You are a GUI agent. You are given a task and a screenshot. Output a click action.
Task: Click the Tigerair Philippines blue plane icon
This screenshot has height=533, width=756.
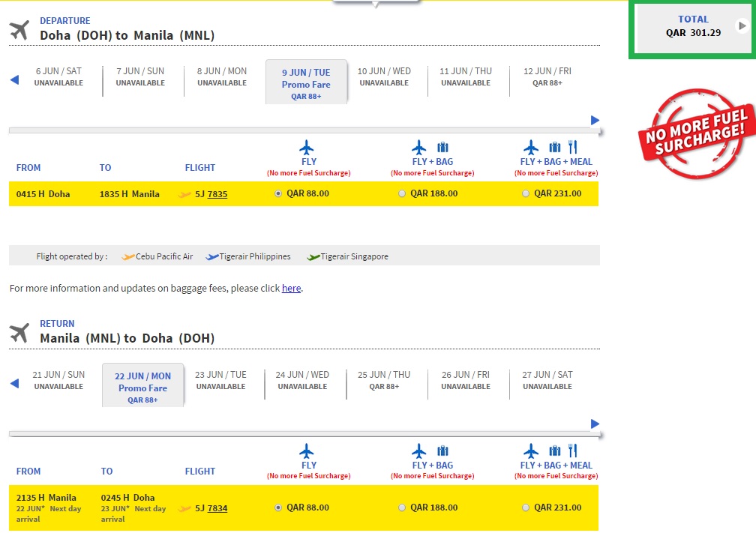pyautogui.click(x=212, y=257)
